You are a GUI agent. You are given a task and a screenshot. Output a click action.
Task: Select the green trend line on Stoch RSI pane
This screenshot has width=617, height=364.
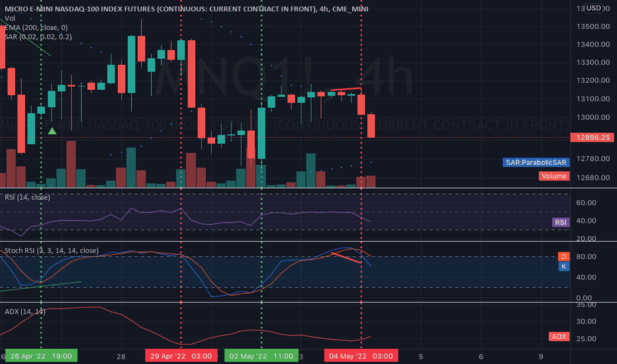[x=40, y=286]
